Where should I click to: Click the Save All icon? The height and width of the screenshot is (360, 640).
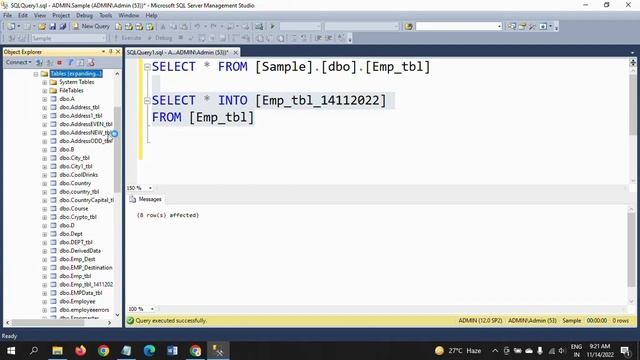click(63, 27)
